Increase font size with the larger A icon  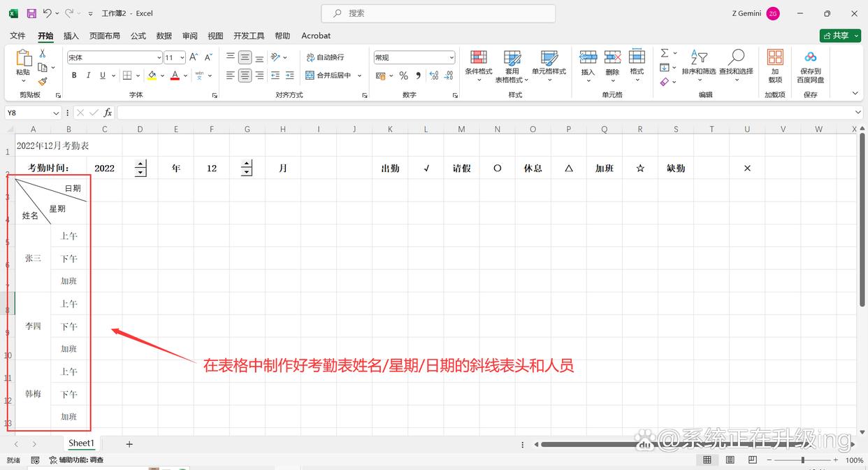(194, 57)
